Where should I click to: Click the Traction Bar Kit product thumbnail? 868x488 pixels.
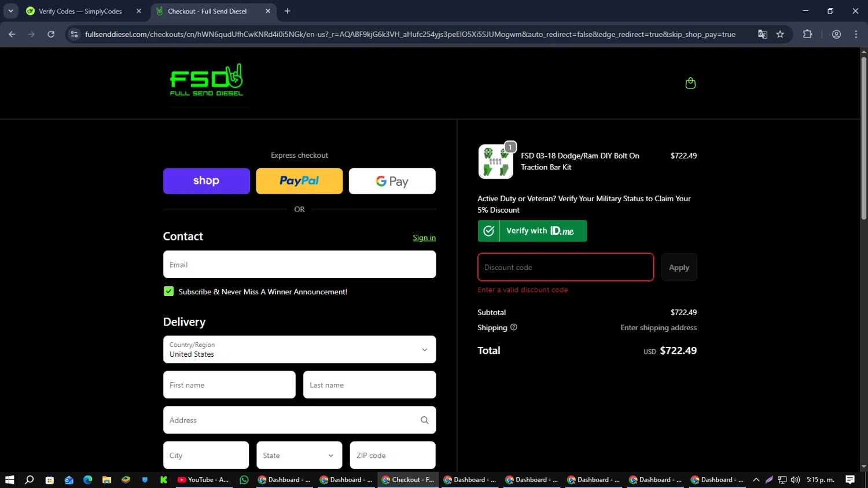tap(496, 162)
